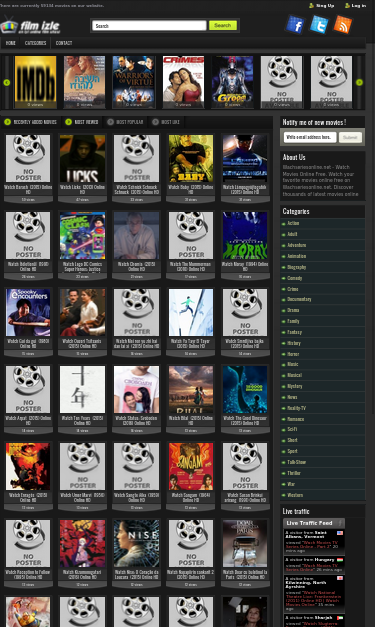This screenshot has width=375, height=627.
Task: Click the film izle site logo
Action: click(30, 26)
